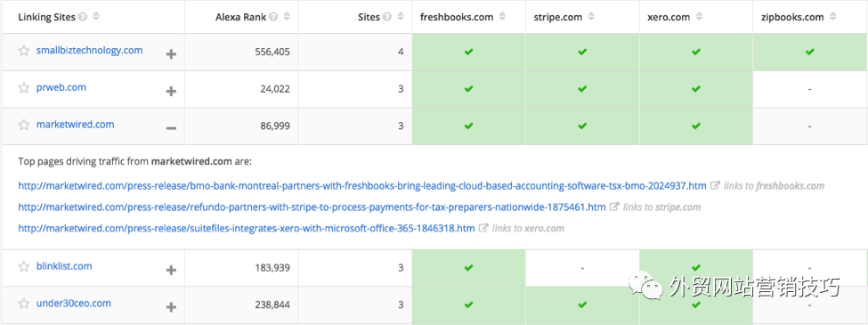Open under30ceo.com link

point(74,304)
